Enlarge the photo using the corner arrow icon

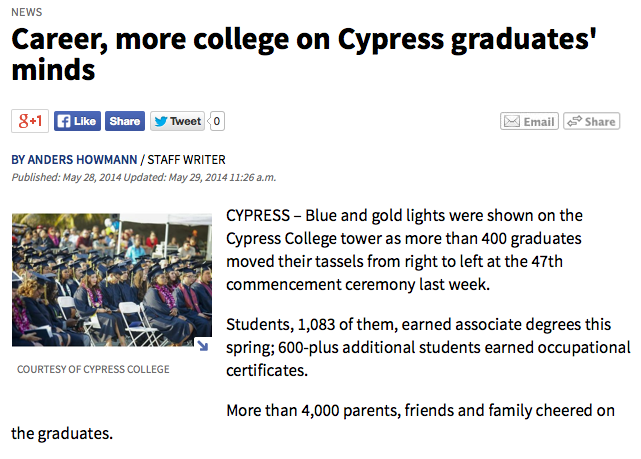(203, 346)
